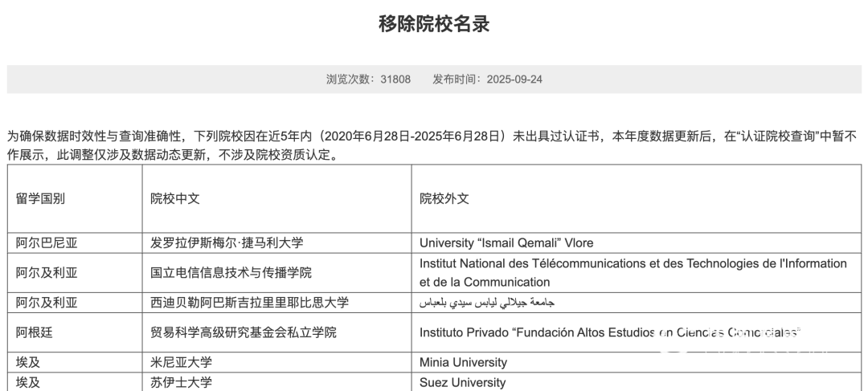The width and height of the screenshot is (868, 391).
Task: Select the Institut National des Télécommunications entry
Action: coord(633,272)
